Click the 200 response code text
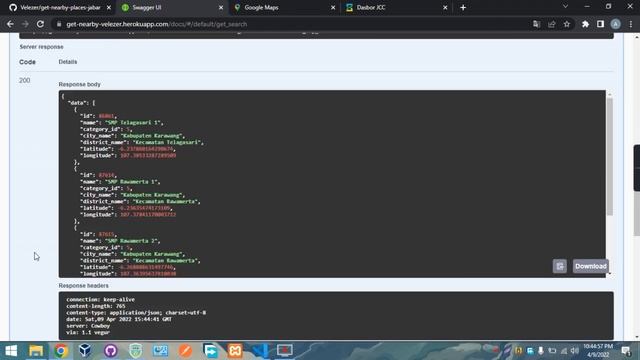640x360 pixels. [24, 80]
